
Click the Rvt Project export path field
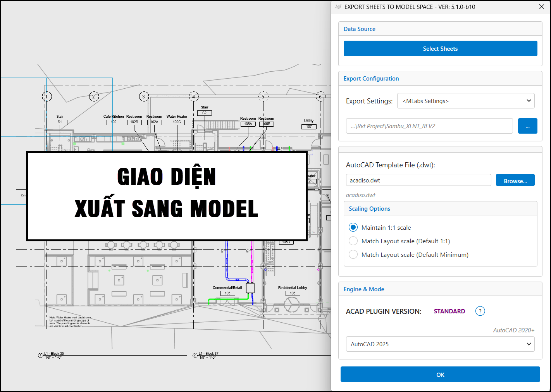click(429, 126)
